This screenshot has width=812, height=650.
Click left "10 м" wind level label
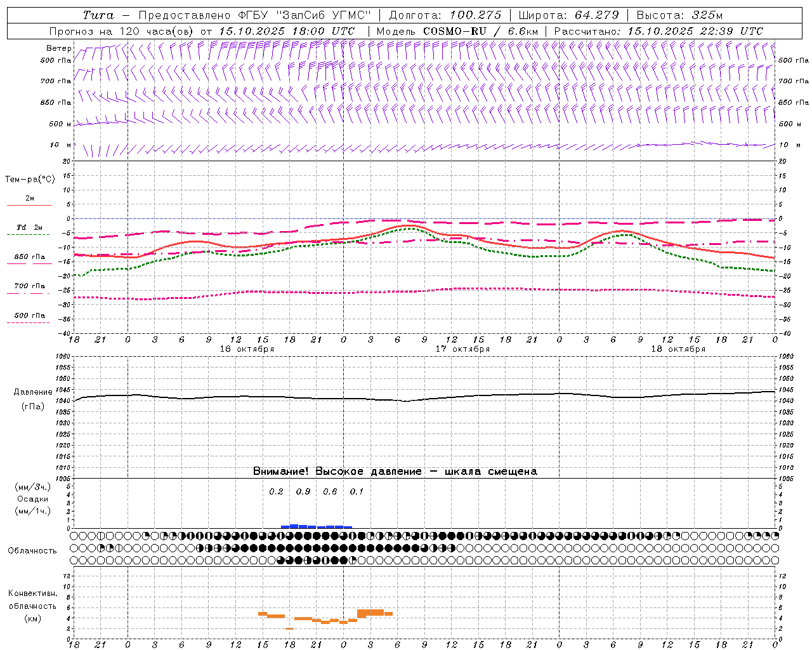click(60, 145)
